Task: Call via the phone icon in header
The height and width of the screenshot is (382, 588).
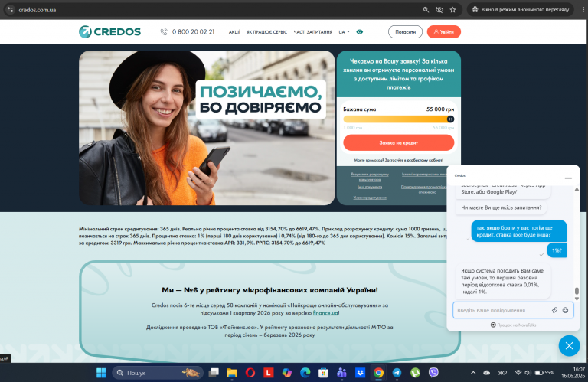Action: (164, 32)
